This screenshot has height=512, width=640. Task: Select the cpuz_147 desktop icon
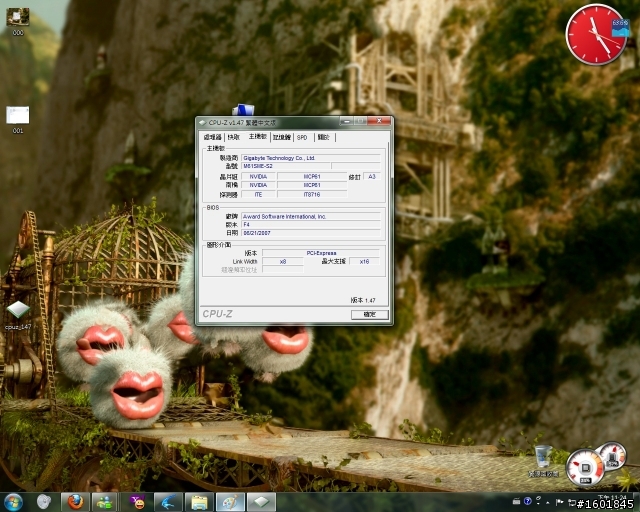18,316
